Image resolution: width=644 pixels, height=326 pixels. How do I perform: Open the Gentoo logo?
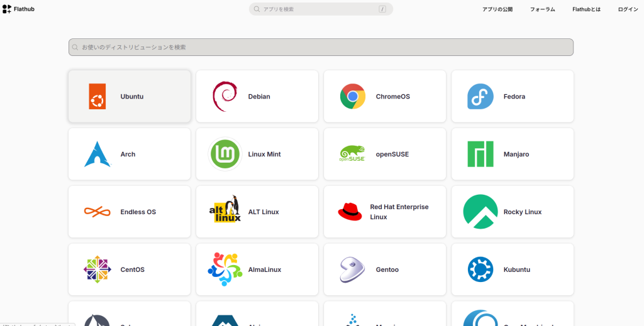coord(352,269)
